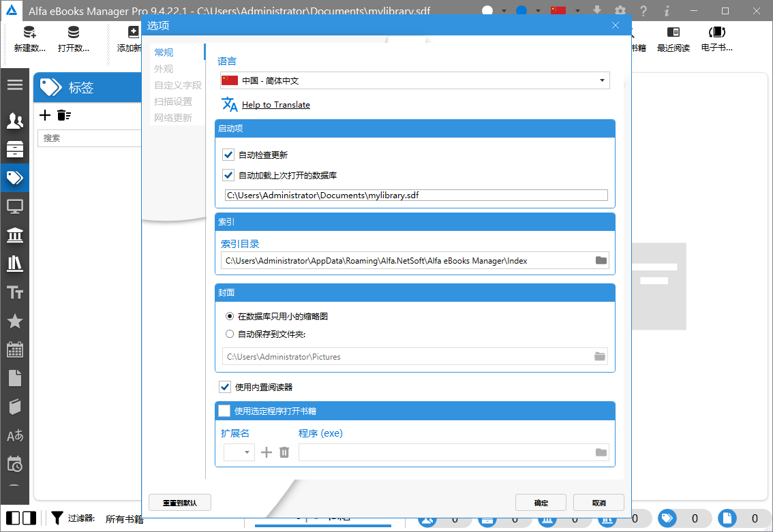Switch to 扫描设置 tab
773x532 pixels.
[173, 101]
